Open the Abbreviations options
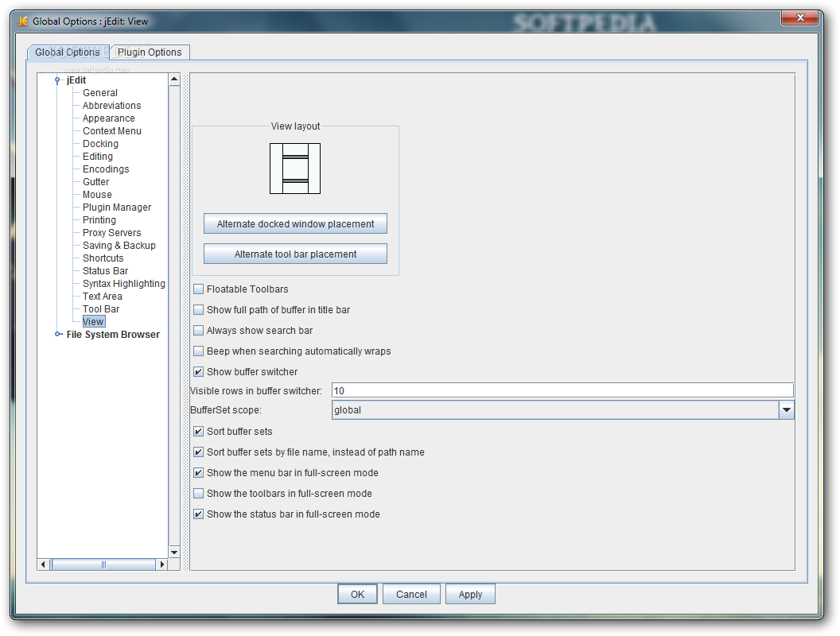The image size is (840, 636). tap(111, 106)
